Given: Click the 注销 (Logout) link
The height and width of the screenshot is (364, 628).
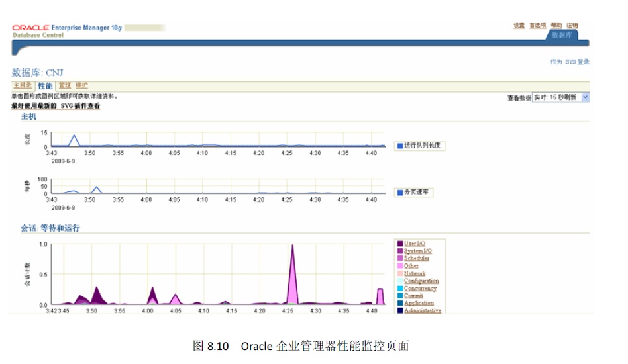Looking at the screenshot, I should [572, 26].
